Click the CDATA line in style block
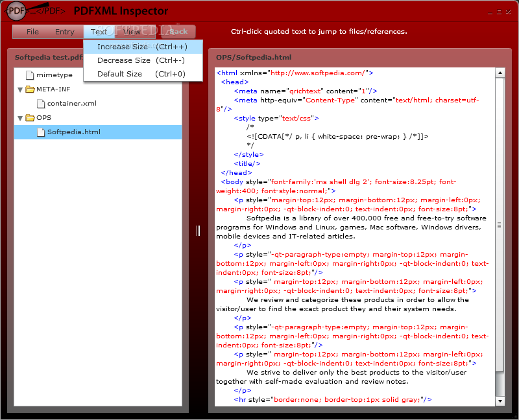519x420 pixels. tap(337, 136)
